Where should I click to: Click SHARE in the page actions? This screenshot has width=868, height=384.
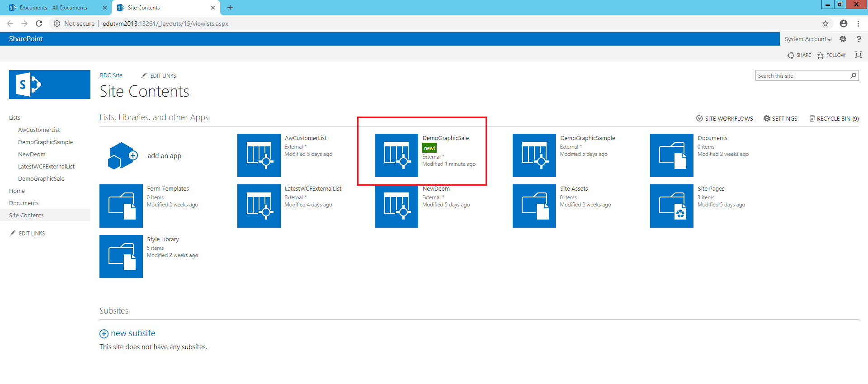(x=799, y=55)
